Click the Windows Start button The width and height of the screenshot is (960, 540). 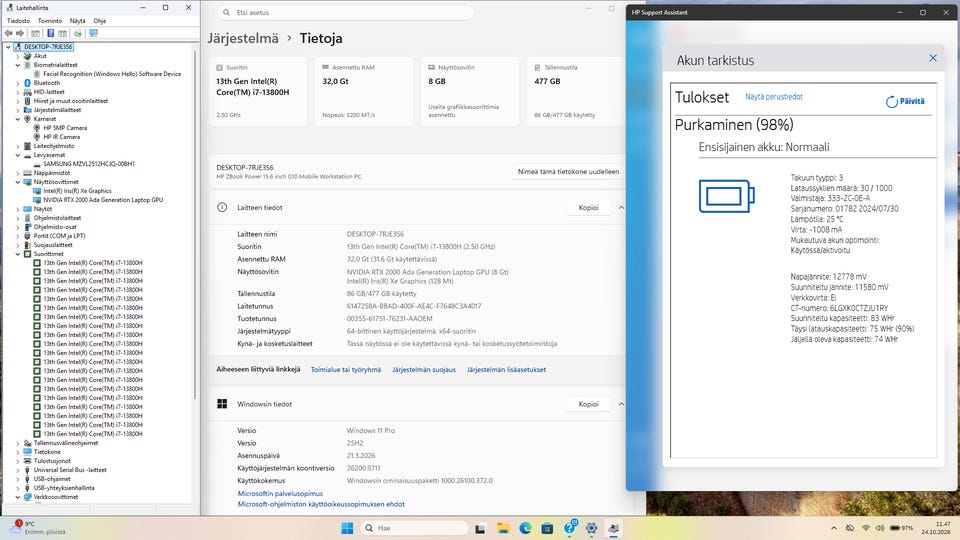tap(347, 528)
